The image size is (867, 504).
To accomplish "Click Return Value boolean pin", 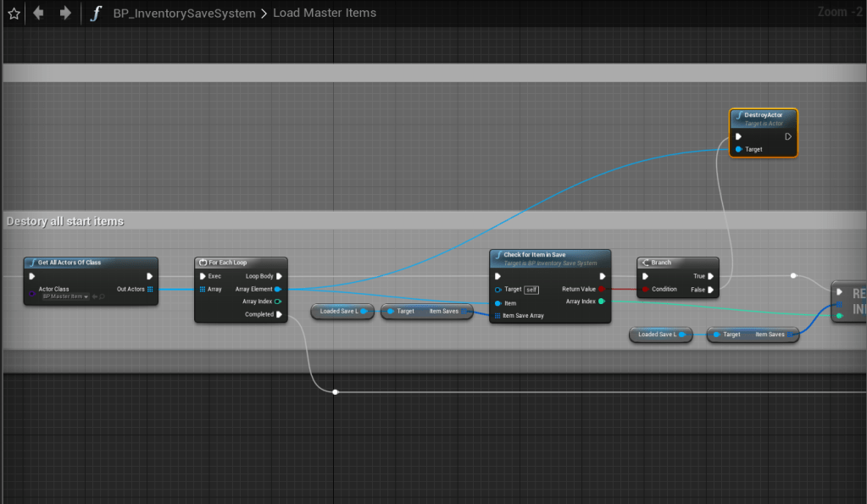I will click(x=602, y=289).
